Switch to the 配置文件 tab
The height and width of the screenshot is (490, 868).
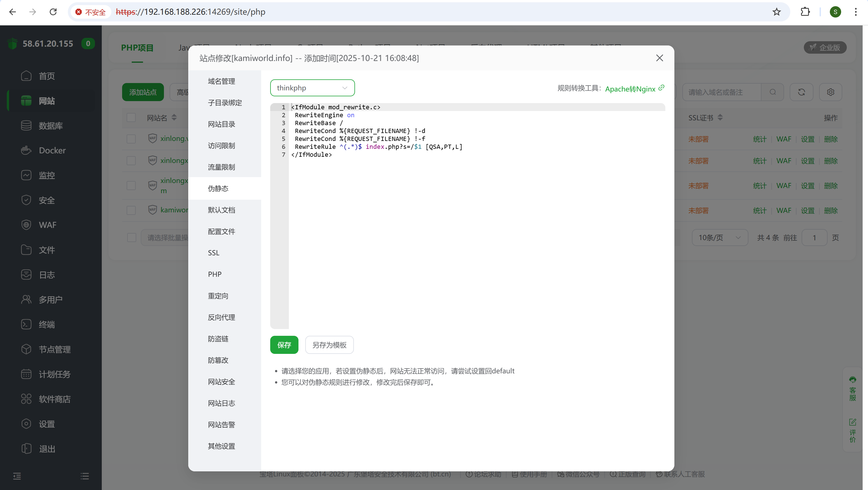click(221, 231)
